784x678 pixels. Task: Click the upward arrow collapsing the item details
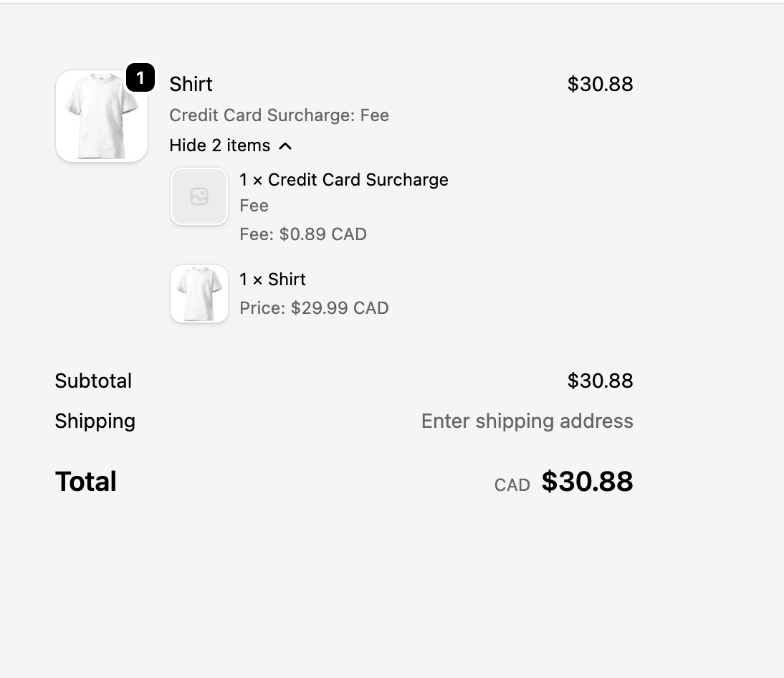[285, 145]
